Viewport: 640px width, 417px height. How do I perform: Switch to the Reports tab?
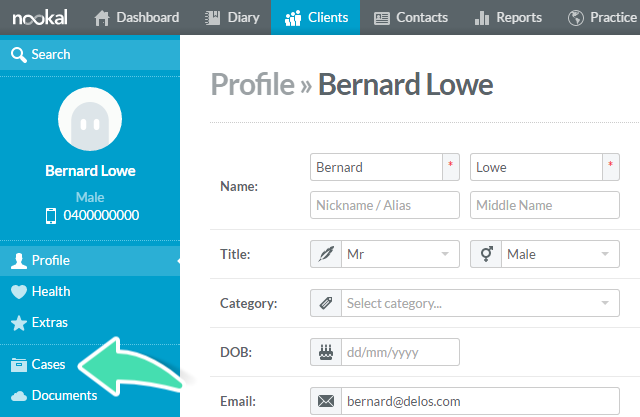pos(509,18)
